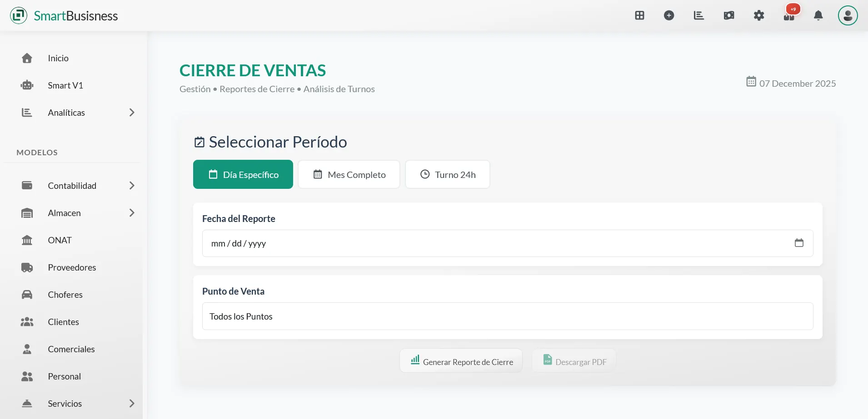Click the Seleccionar Período title
This screenshot has width=868, height=419.
[278, 142]
